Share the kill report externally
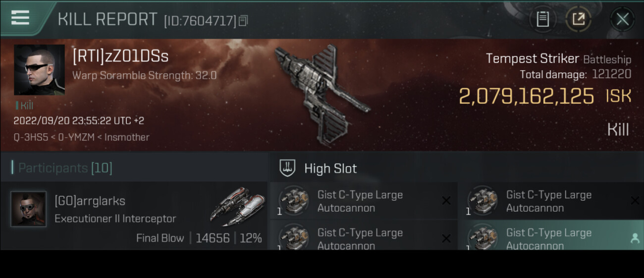The width and height of the screenshot is (644, 278). point(578,19)
